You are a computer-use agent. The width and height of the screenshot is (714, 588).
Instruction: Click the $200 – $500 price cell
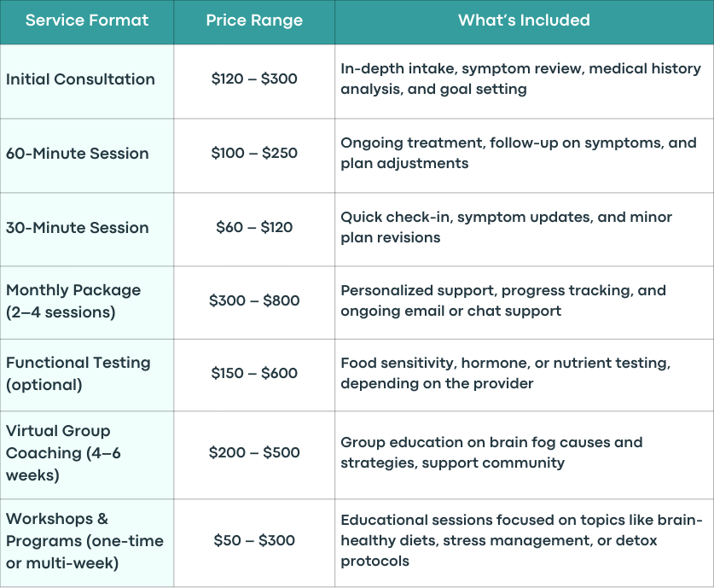click(254, 452)
